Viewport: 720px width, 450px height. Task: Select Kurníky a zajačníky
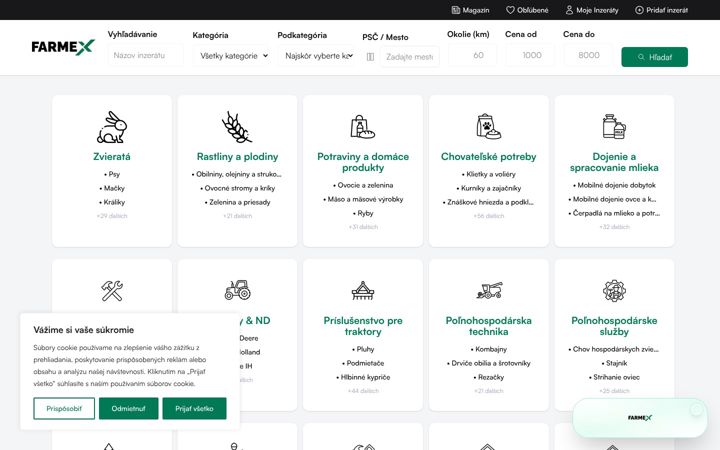click(x=489, y=188)
